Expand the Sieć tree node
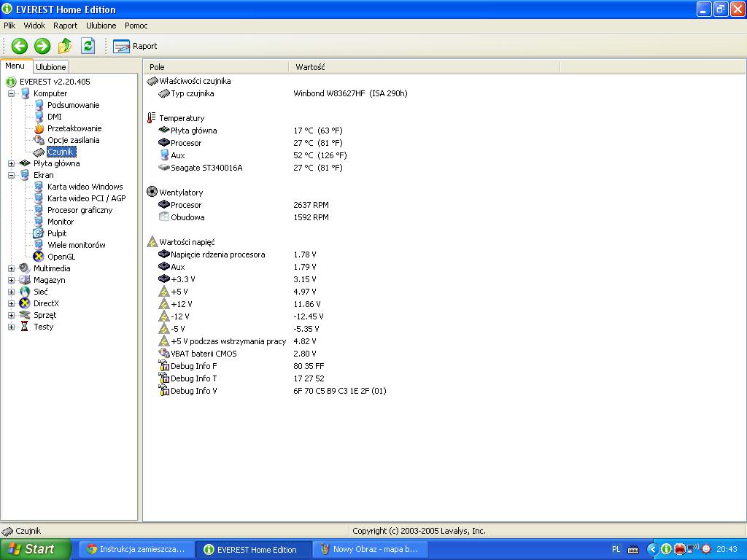Viewport: 747px width, 560px height. point(11,292)
